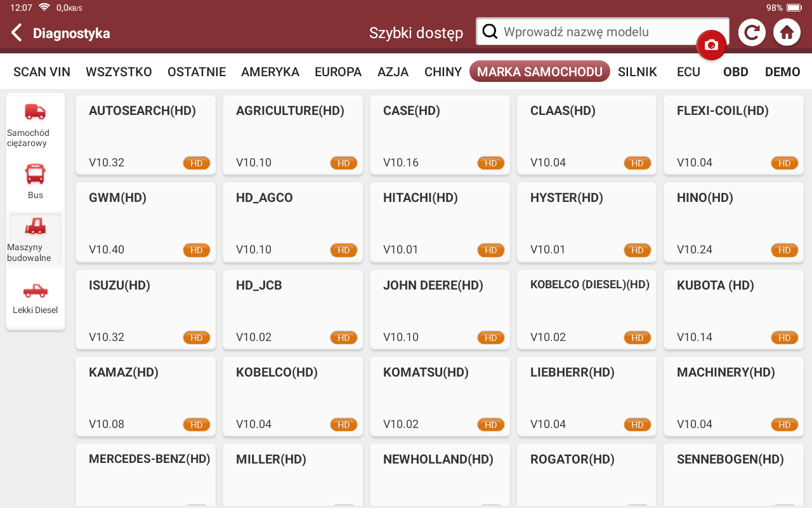
Task: Open the KOMATSU(HD) software tile
Action: click(440, 397)
